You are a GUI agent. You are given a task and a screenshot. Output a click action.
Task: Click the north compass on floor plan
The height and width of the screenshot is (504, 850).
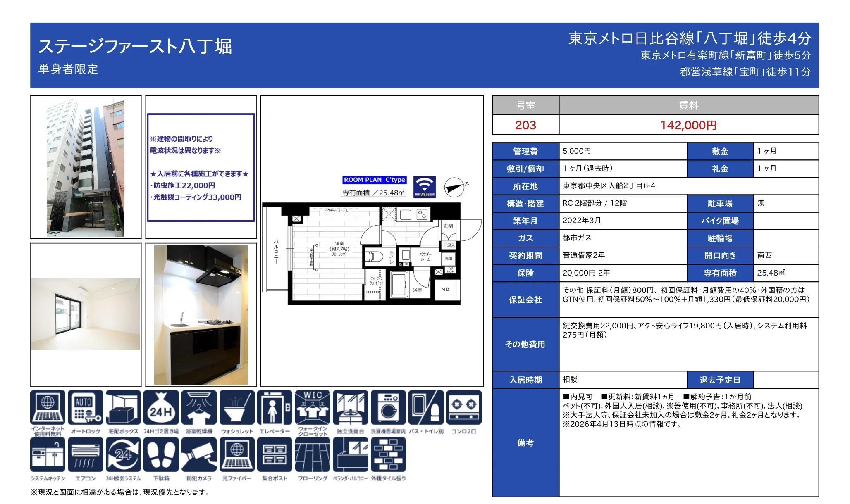tap(455, 187)
